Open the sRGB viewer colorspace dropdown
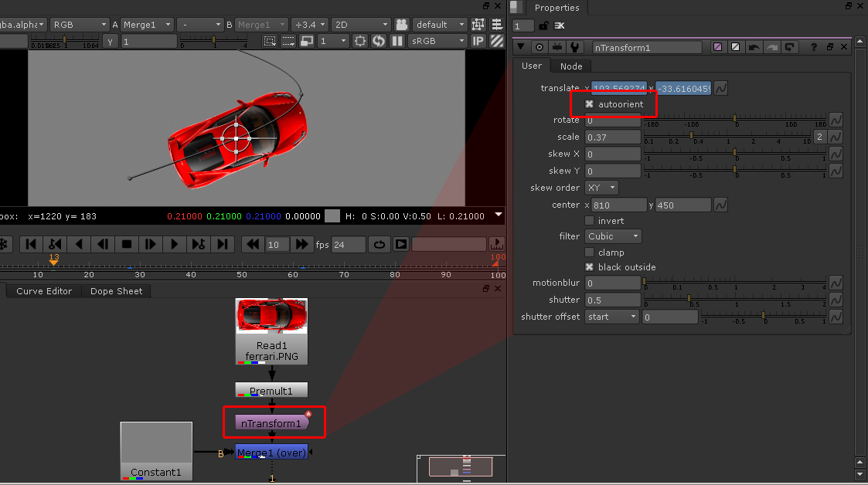868x485 pixels. pyautogui.click(x=437, y=41)
